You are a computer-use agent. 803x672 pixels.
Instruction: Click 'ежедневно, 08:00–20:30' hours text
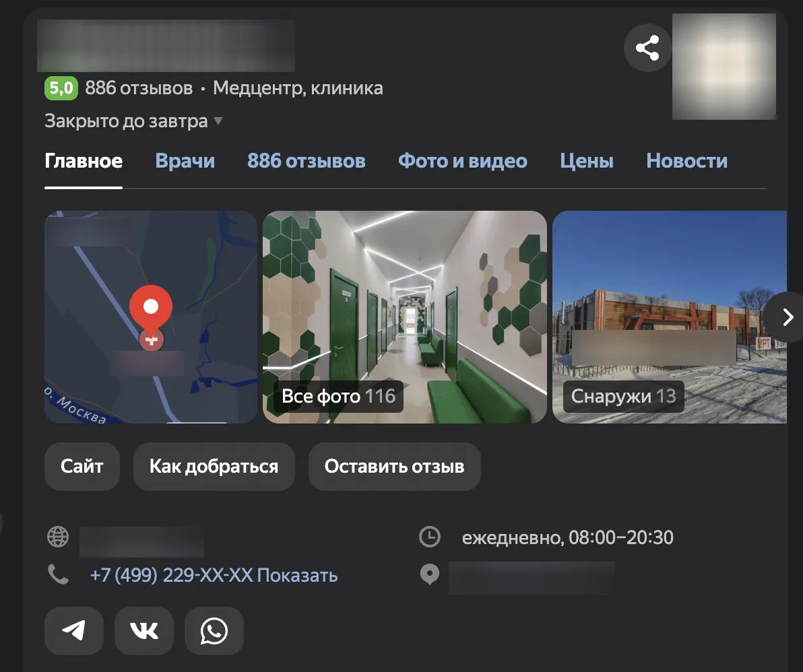click(x=567, y=537)
